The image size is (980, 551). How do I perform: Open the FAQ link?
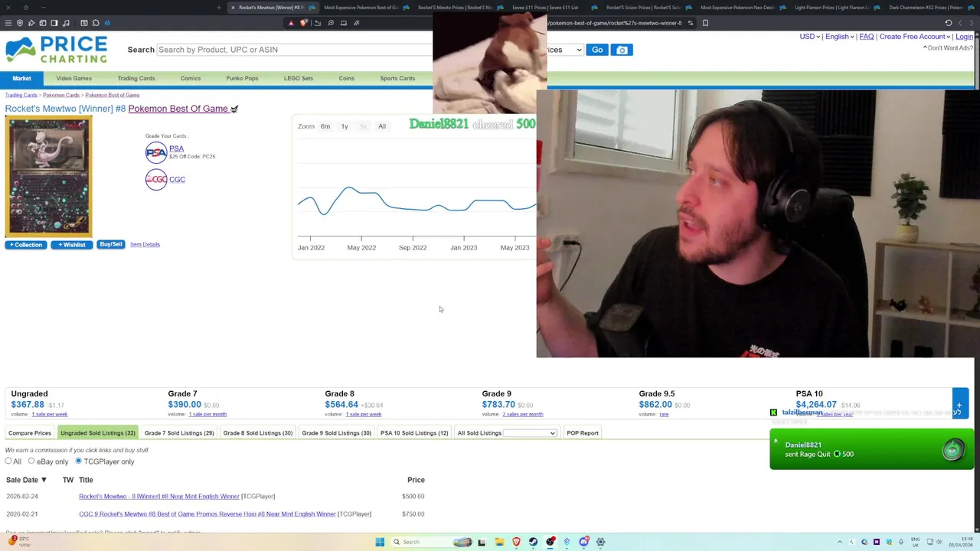867,37
